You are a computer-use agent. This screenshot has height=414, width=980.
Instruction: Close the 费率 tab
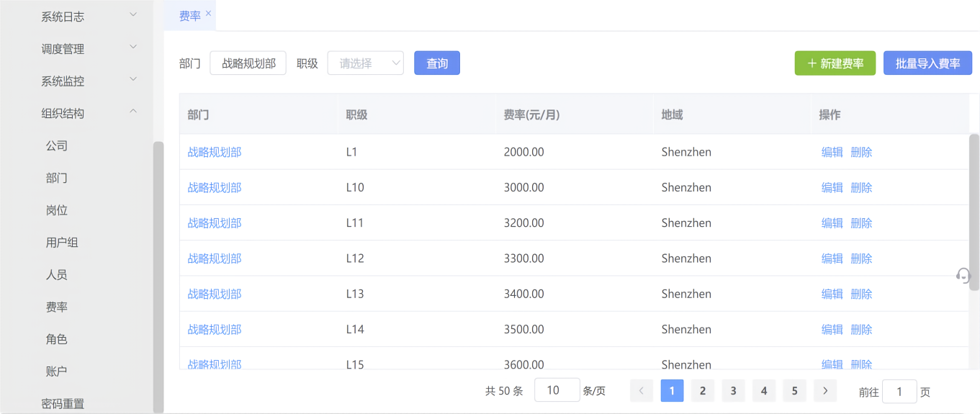pos(208,14)
